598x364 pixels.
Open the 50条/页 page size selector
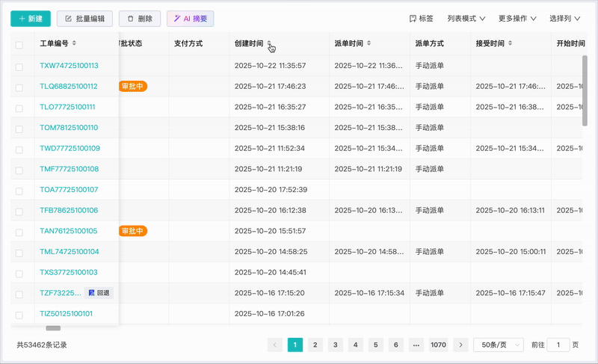498,345
